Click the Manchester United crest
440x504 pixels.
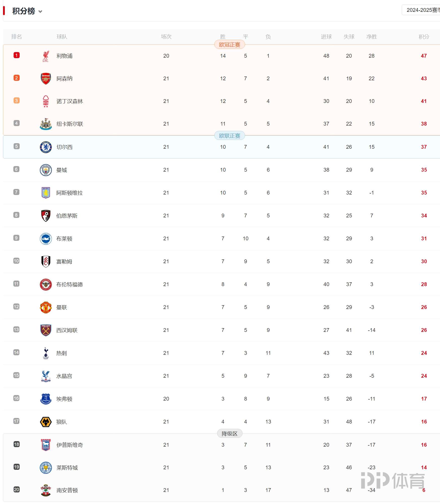coord(46,307)
